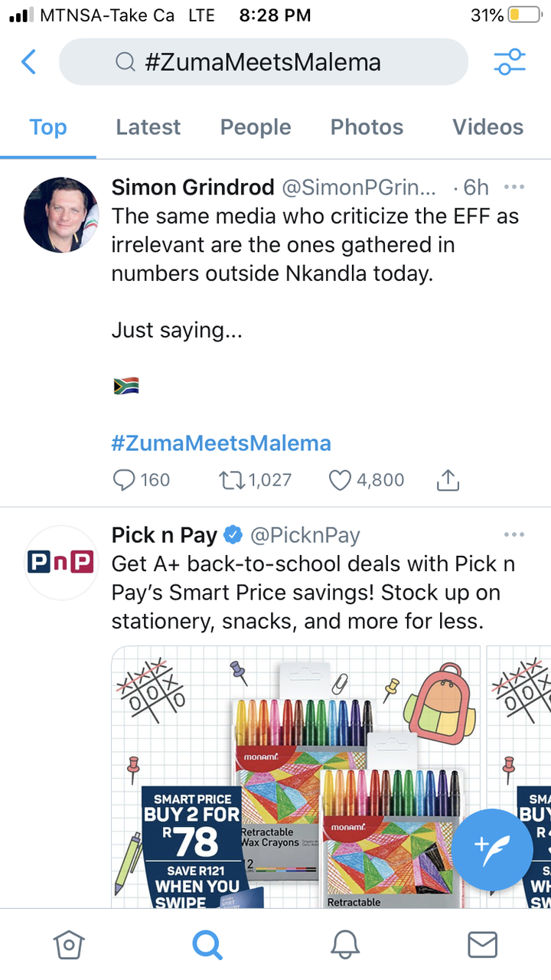Open the Notifications bell
This screenshot has width=551, height=980.
[x=345, y=945]
